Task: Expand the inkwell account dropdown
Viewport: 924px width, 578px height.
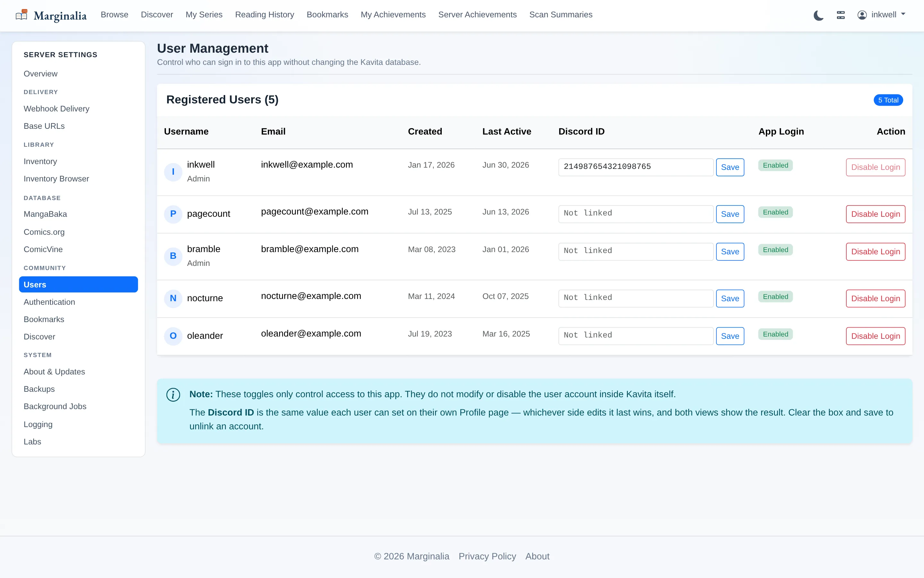Action: [882, 15]
